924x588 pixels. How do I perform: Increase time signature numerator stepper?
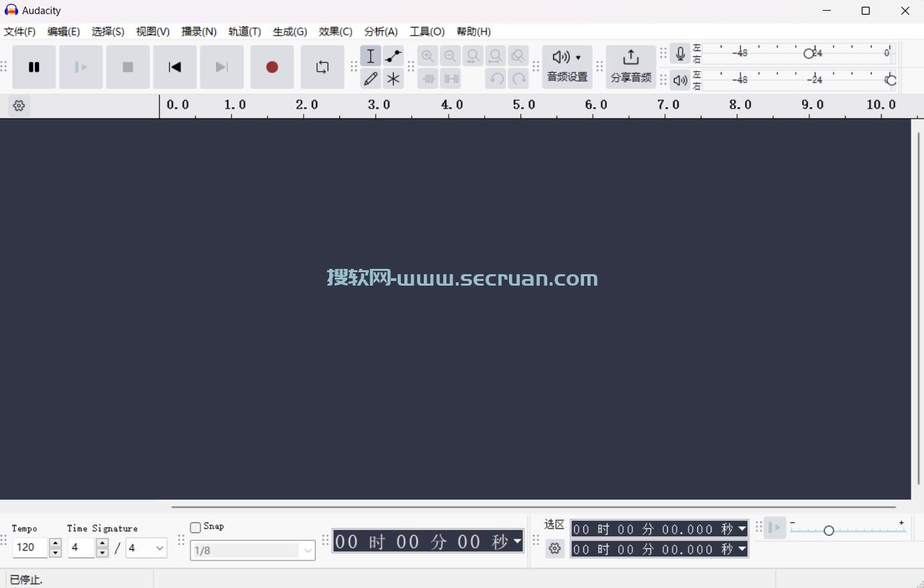pos(102,543)
